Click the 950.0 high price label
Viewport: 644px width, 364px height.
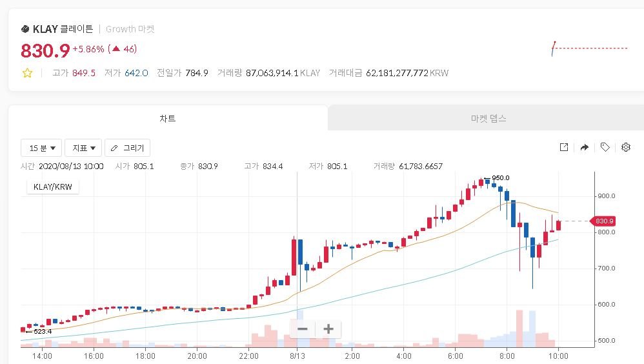(500, 177)
